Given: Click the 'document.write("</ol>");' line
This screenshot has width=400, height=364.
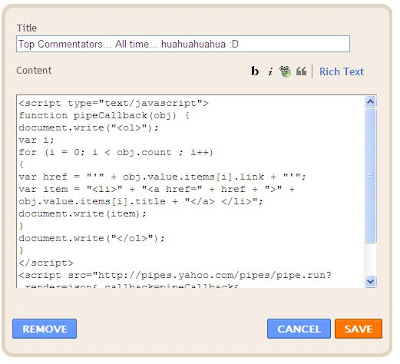Looking at the screenshot, I should pyautogui.click(x=92, y=238).
